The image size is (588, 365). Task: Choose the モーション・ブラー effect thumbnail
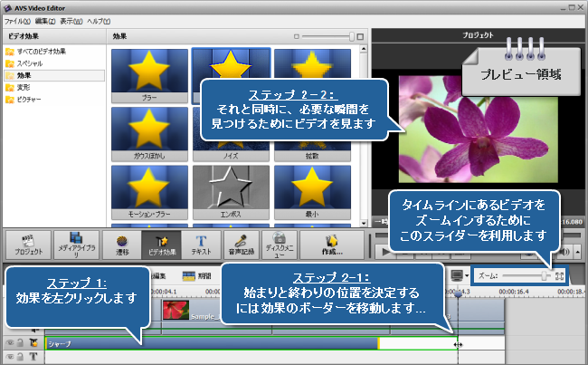(149, 192)
